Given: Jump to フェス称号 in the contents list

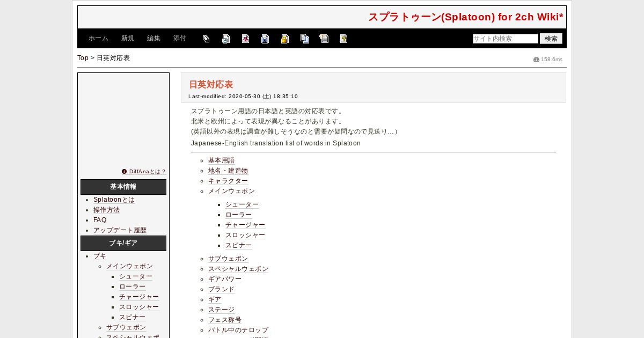Looking at the screenshot, I should [225, 320].
